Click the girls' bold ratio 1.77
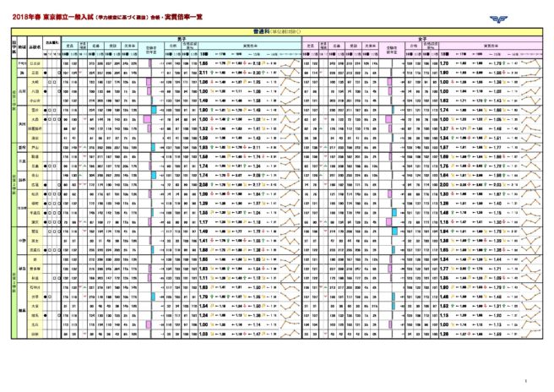This screenshot has width=554, height=392. [x=444, y=269]
